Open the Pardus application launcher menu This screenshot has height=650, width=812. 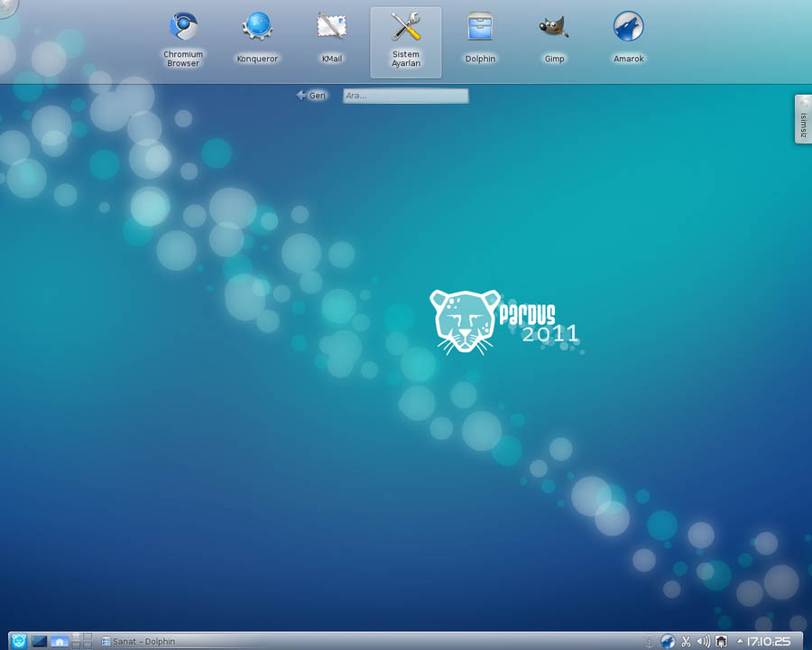tap(19, 641)
